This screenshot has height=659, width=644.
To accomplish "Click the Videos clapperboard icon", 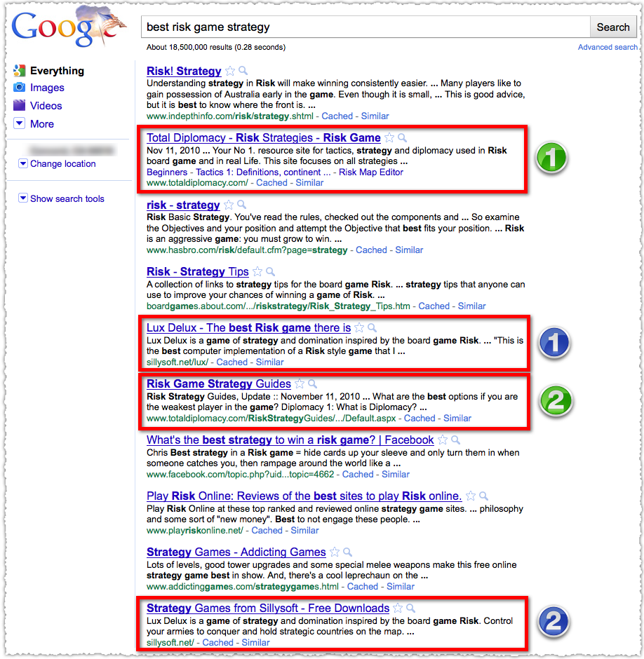I will [x=20, y=105].
